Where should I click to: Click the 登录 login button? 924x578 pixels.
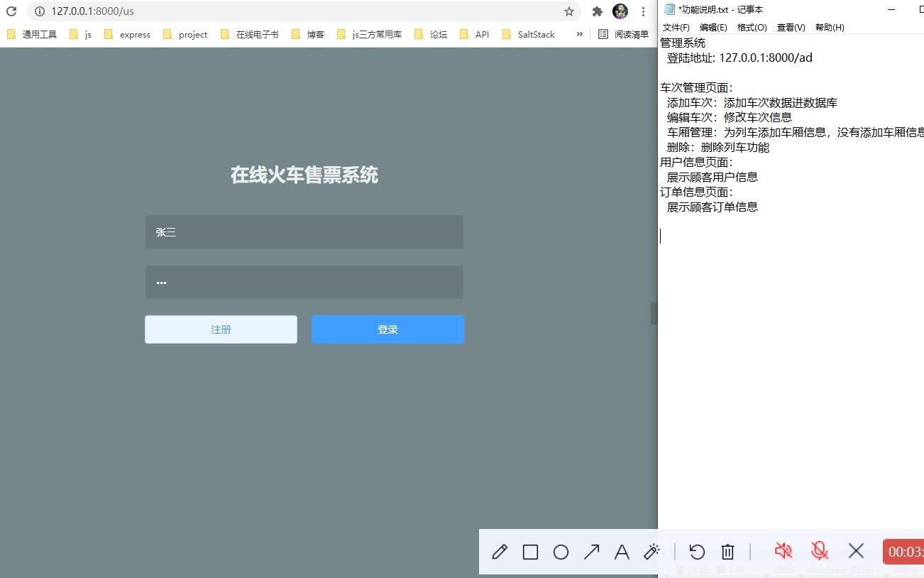[x=387, y=329]
